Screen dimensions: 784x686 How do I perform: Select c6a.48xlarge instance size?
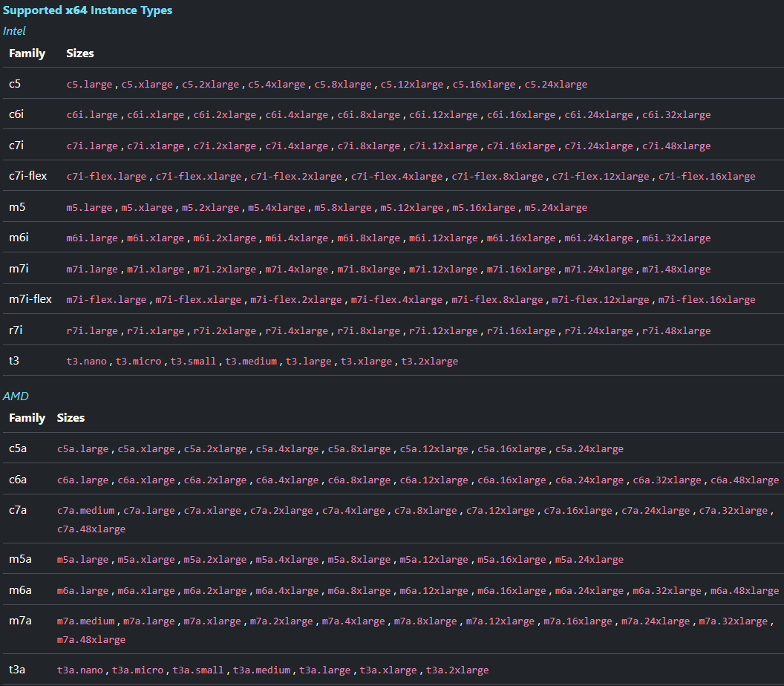[745, 480]
